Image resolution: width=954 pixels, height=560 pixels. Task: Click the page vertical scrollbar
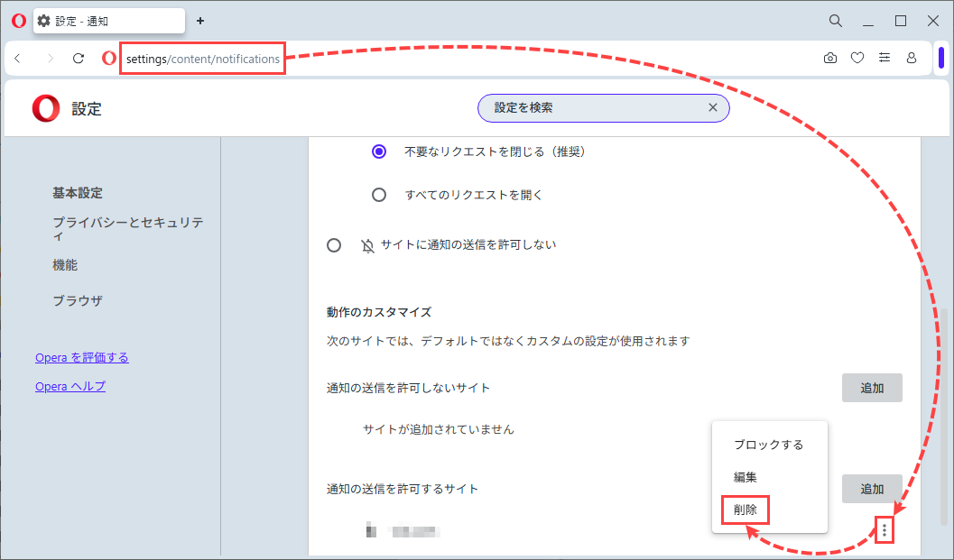click(x=944, y=417)
